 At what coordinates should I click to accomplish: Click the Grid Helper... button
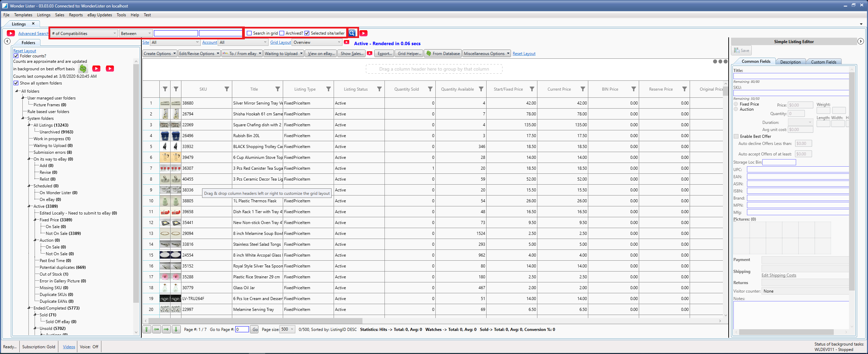[409, 54]
